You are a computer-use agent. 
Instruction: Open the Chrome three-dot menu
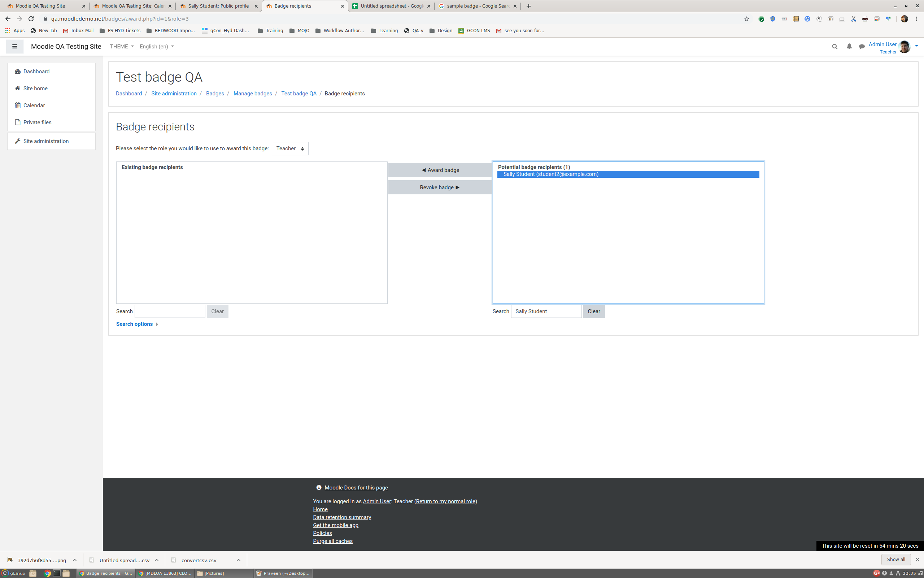[x=916, y=19]
